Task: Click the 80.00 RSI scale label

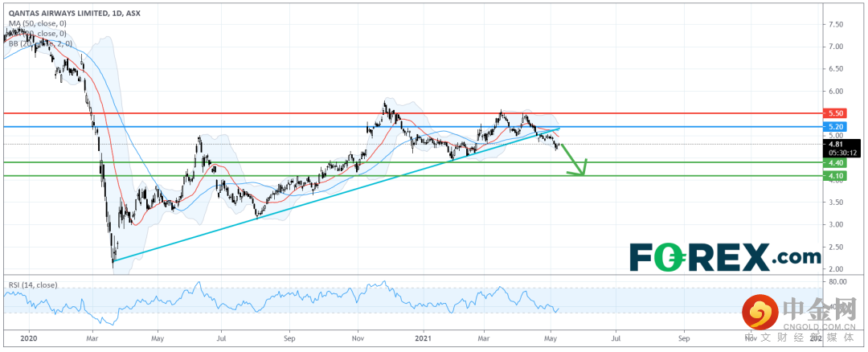Action: coord(837,282)
